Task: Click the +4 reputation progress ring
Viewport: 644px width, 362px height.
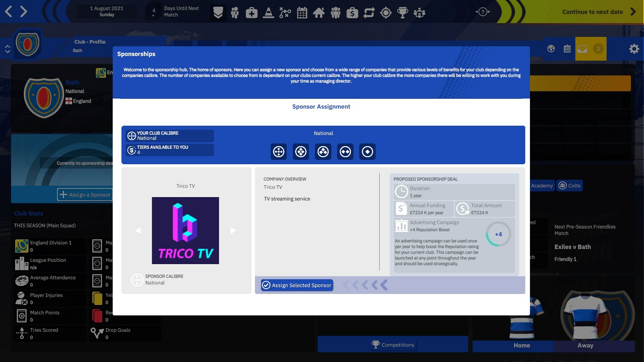Action: (x=498, y=234)
